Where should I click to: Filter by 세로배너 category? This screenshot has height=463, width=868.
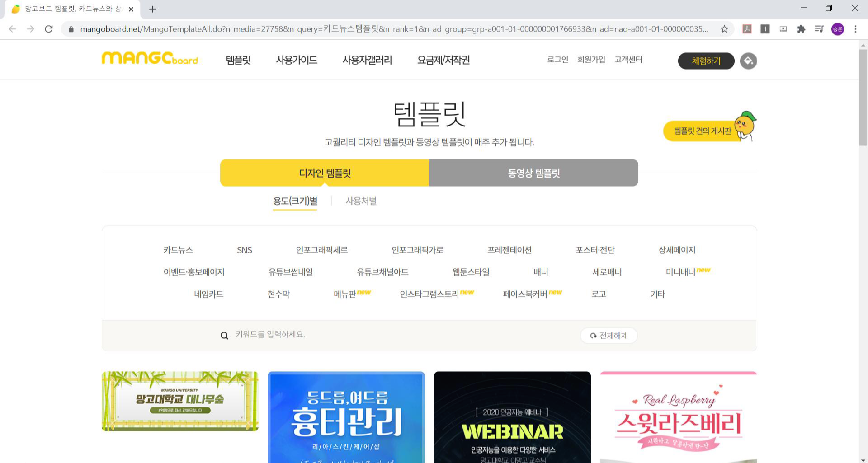(607, 272)
